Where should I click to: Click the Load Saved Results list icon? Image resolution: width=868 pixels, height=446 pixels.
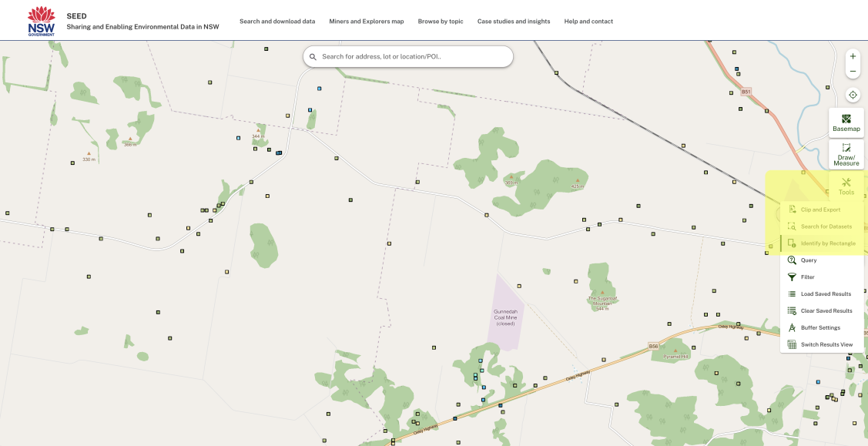tap(792, 293)
